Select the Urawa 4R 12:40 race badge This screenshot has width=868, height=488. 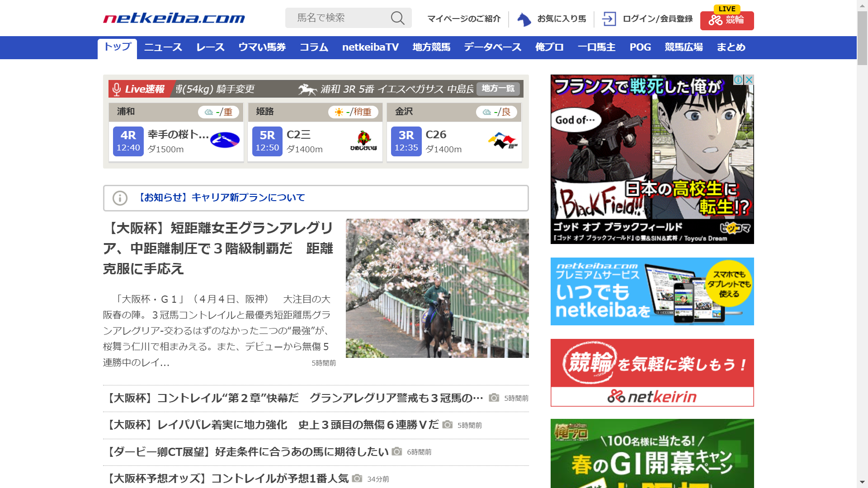[x=128, y=141]
